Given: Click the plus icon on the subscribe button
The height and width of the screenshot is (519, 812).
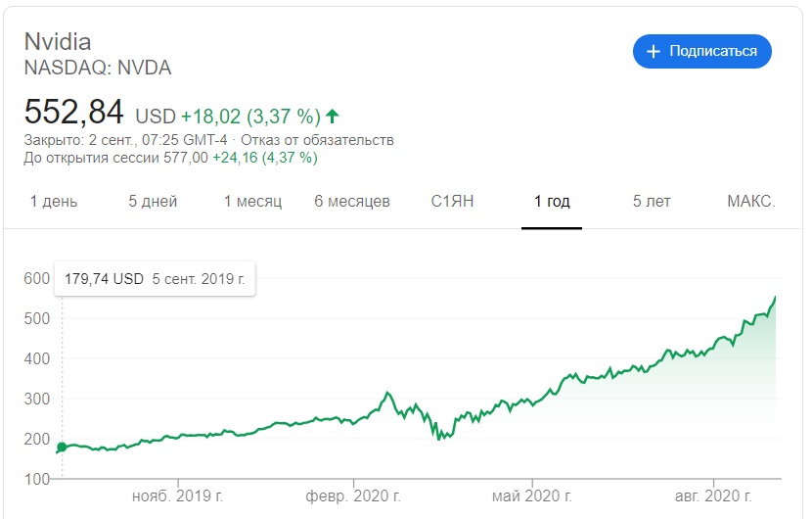Looking at the screenshot, I should click(654, 51).
